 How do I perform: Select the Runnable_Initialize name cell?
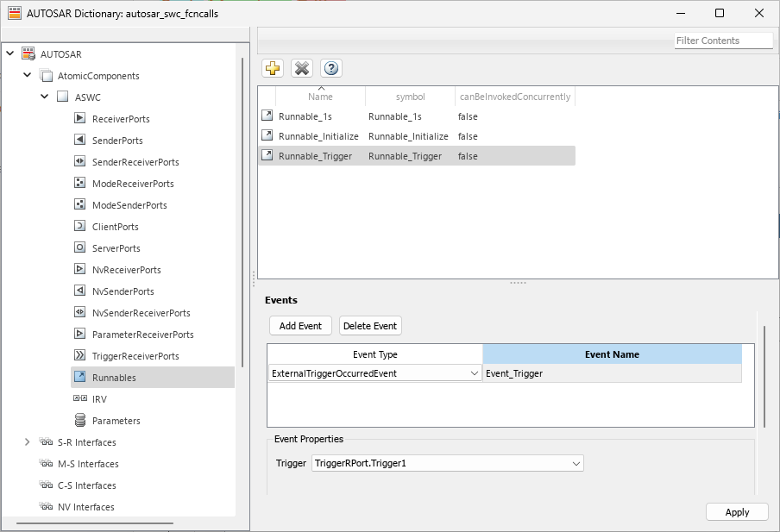(x=318, y=136)
